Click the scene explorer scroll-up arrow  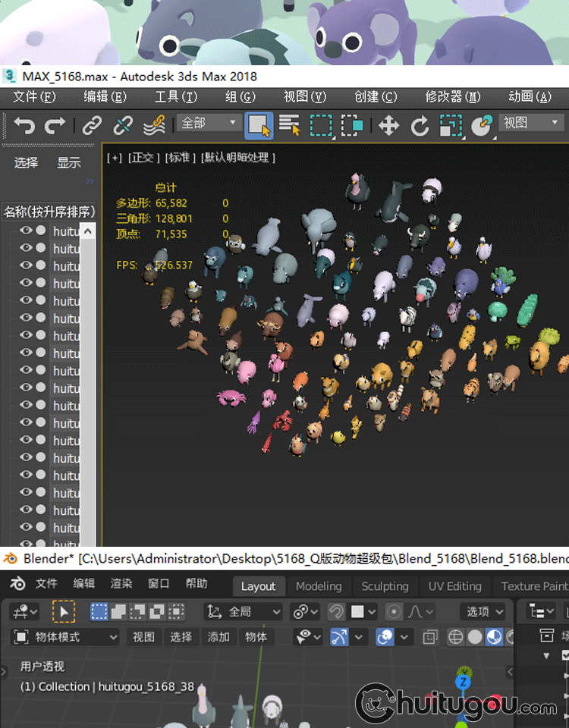[88, 231]
